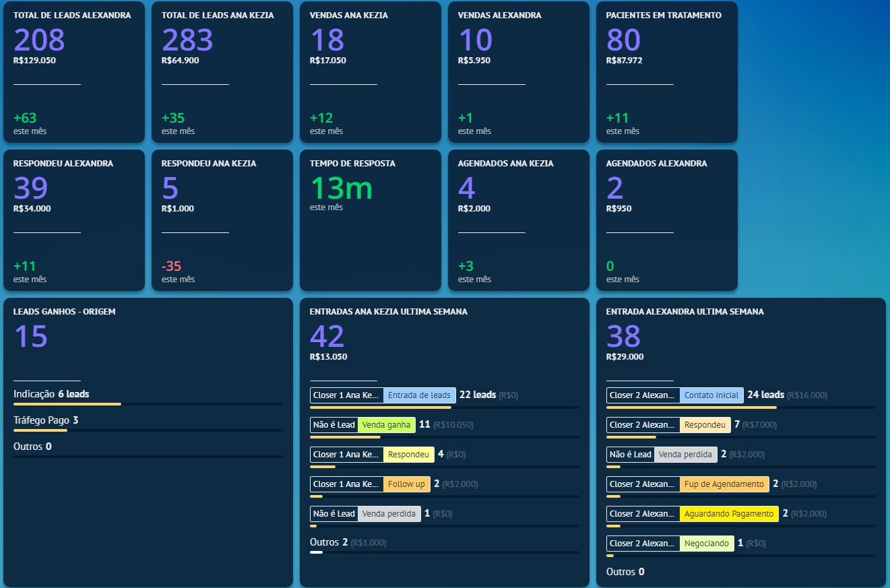Click the Respondeu Alexandra count 39
The height and width of the screenshot is (588, 890).
click(31, 189)
